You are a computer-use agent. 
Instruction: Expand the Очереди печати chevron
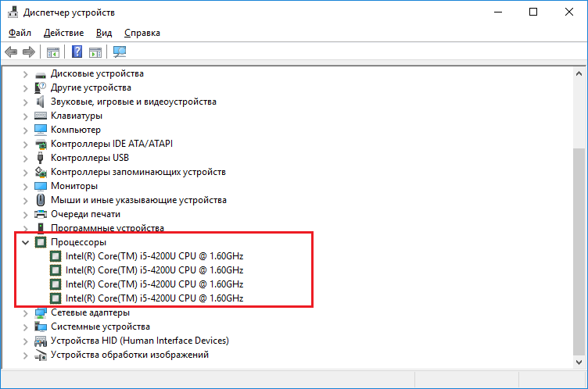(x=25, y=215)
